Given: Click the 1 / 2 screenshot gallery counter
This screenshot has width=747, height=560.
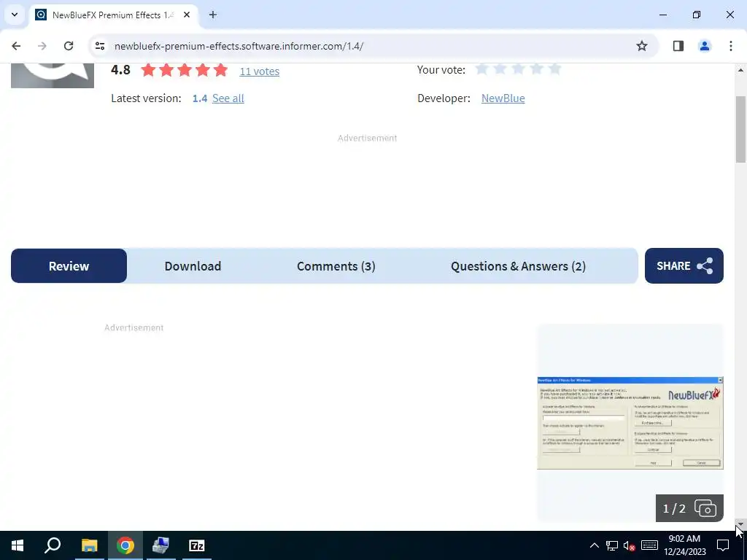Looking at the screenshot, I should [x=689, y=508].
